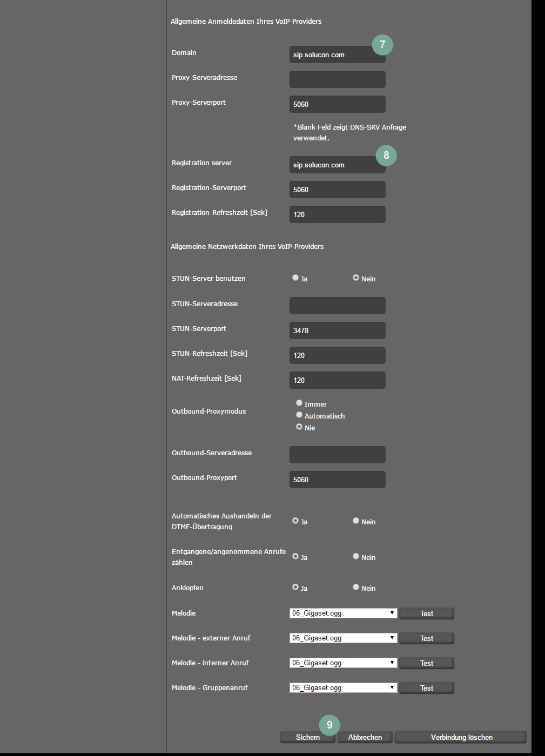Click the step 7 marker badge

(x=382, y=45)
